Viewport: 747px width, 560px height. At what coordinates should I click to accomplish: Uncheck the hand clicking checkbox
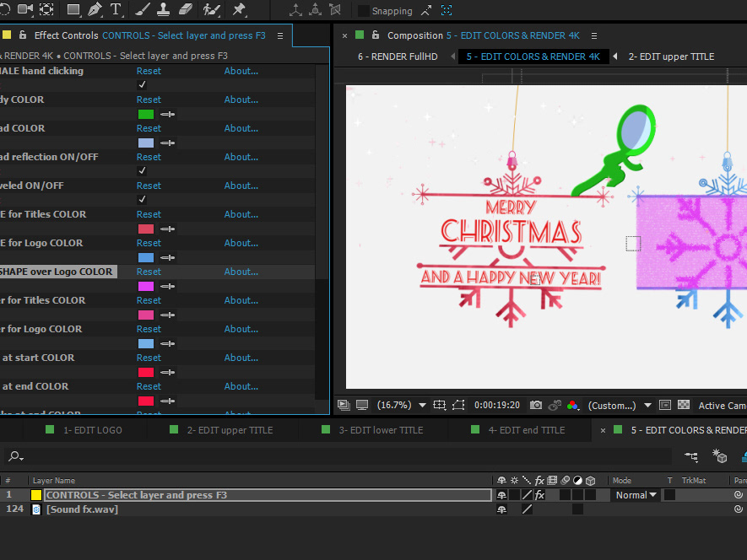pos(142,85)
